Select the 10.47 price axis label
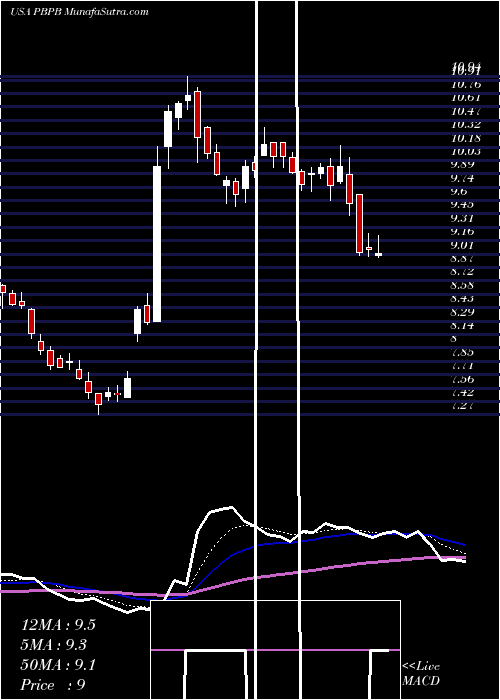500x700 pixels. pyautogui.click(x=466, y=111)
